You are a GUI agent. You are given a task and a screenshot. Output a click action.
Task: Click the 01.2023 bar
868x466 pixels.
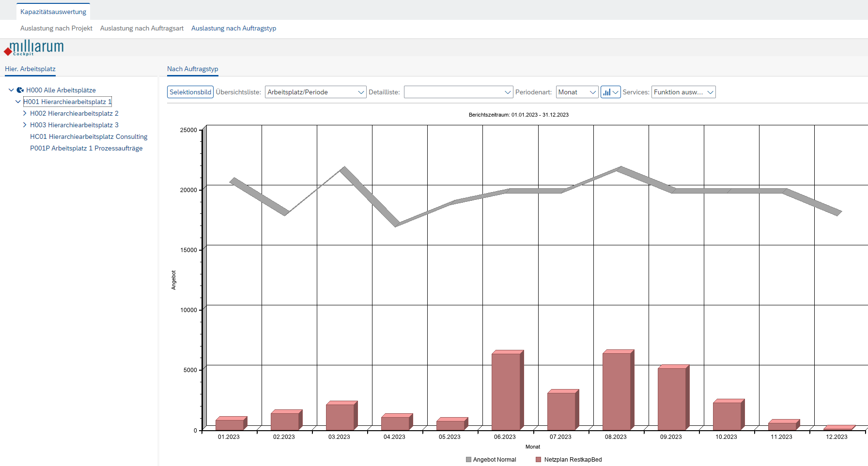[231, 423]
